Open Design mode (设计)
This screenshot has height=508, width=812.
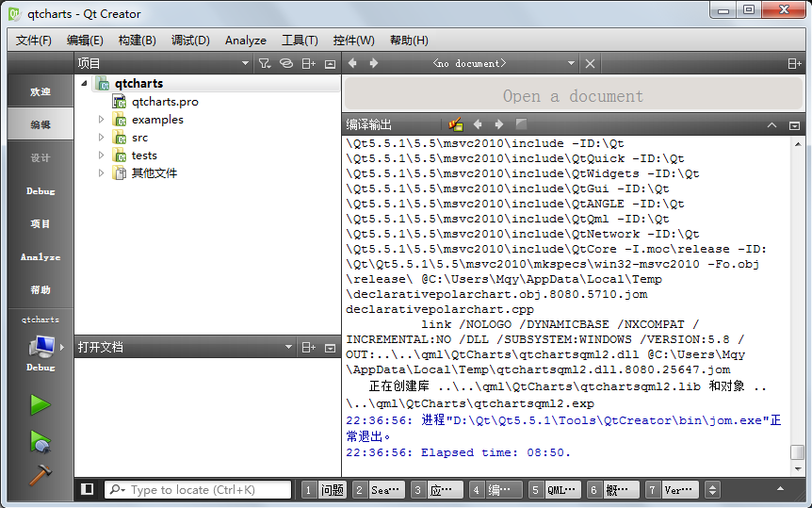coord(41,157)
